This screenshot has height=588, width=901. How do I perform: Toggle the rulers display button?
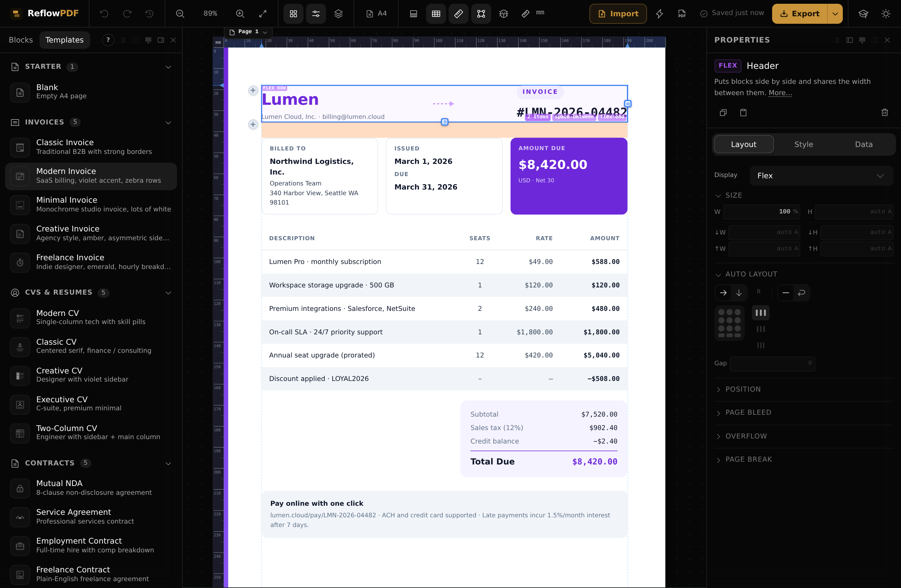458,14
